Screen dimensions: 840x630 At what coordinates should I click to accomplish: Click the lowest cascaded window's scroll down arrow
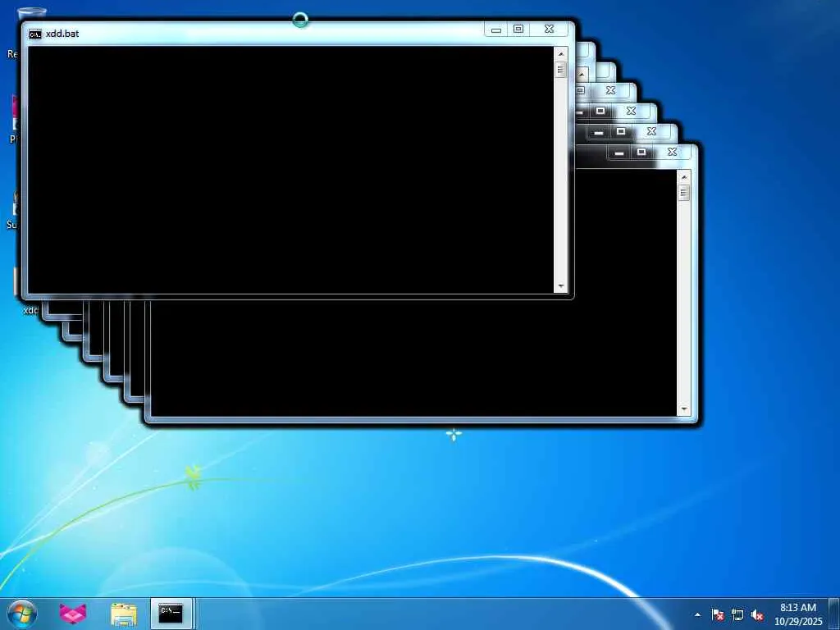point(683,409)
